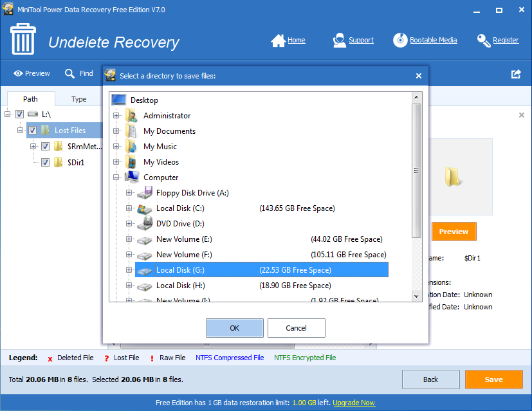532x411 pixels.
Task: Click the directory list scroll up arrow
Action: coord(416,97)
